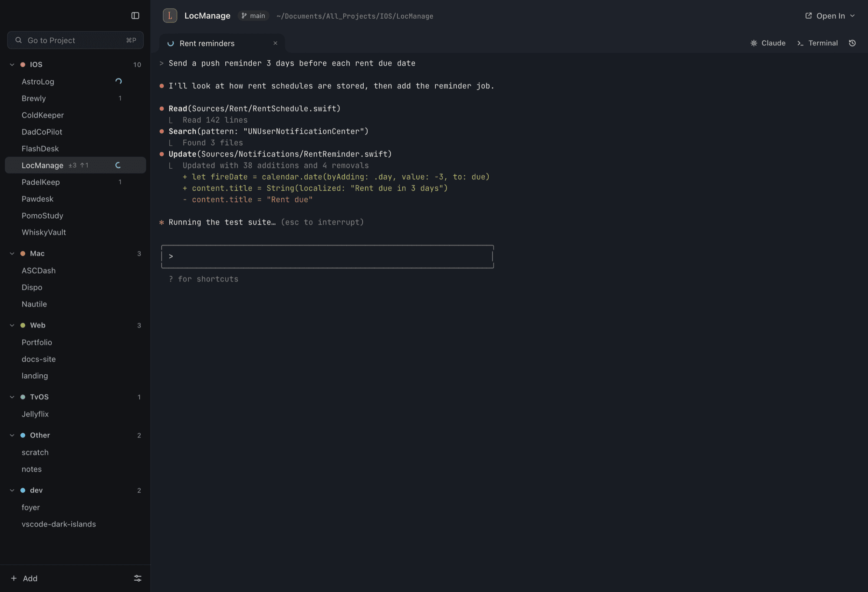Open the PomoStudy project
This screenshot has width=868, height=592.
coord(76,216)
